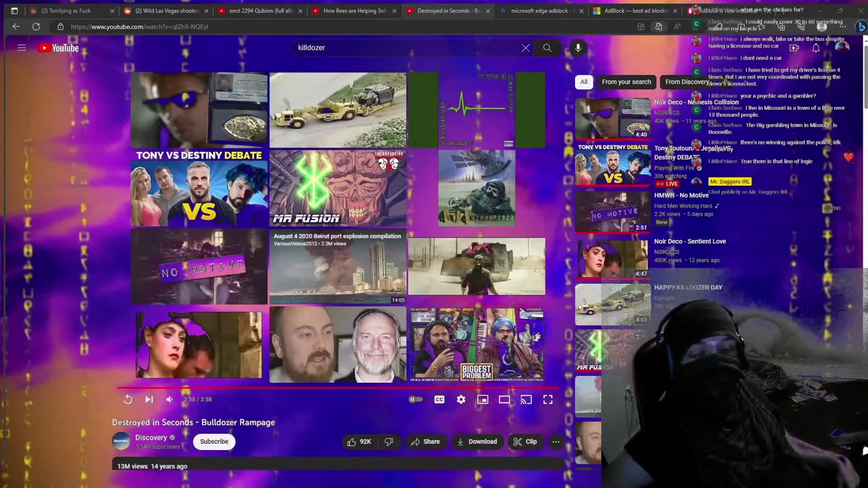
Task: Create a Clip of the video
Action: 525,442
